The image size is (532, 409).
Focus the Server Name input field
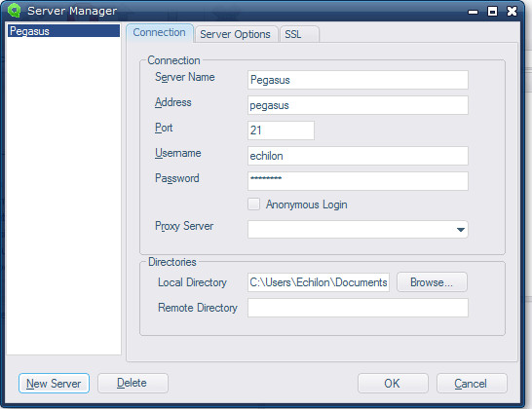[358, 80]
